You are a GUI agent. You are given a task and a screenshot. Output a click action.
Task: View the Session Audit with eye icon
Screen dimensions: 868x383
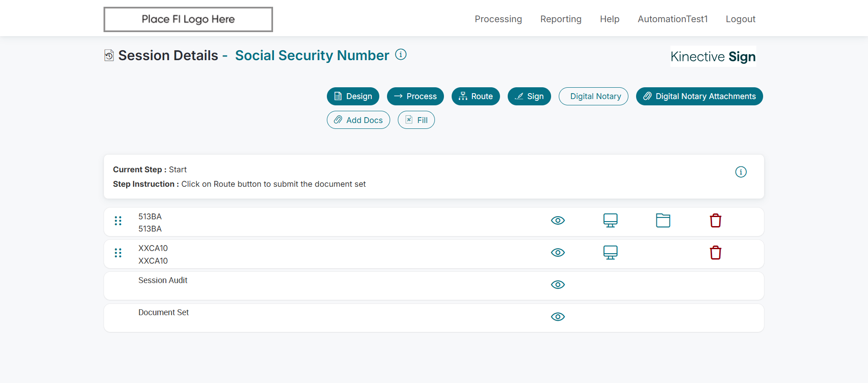[558, 284]
